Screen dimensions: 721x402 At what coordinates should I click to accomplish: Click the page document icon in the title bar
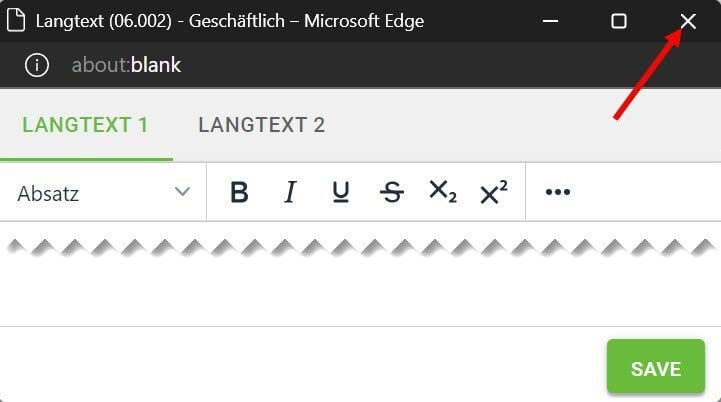pyautogui.click(x=15, y=21)
